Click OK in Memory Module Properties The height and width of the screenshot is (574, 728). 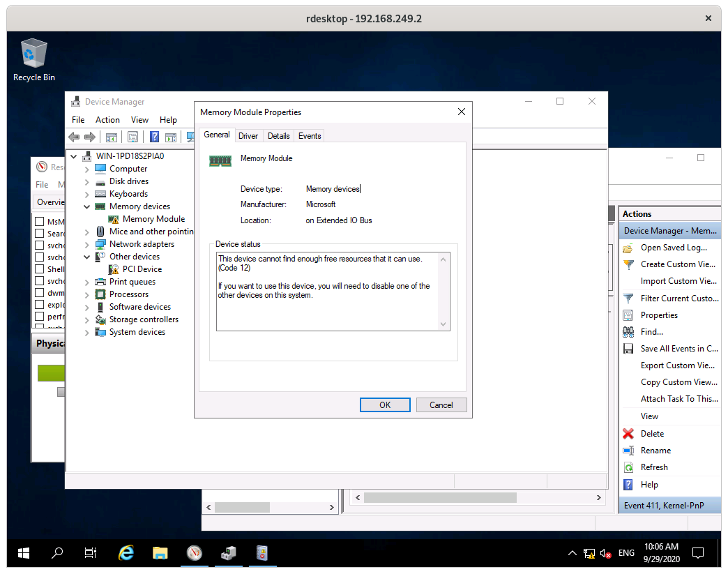tap(385, 405)
